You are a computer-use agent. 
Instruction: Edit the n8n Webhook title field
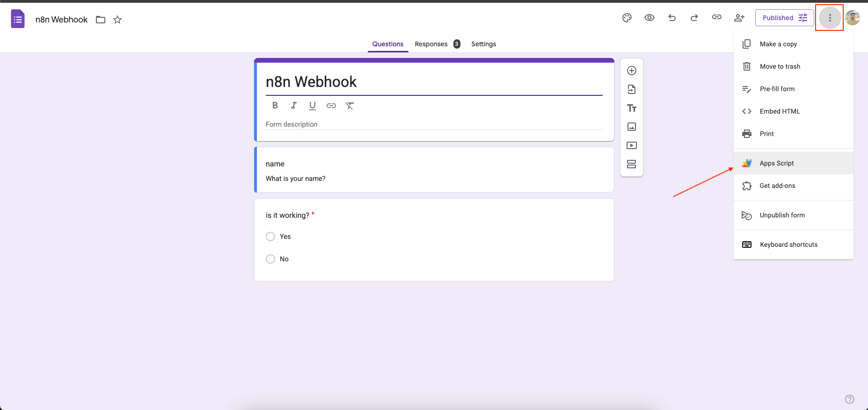pos(434,82)
